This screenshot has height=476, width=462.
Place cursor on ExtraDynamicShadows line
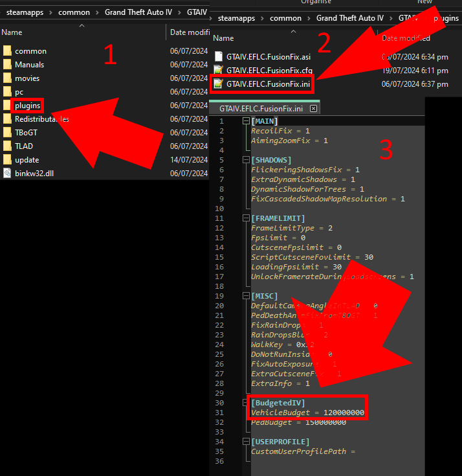click(303, 179)
